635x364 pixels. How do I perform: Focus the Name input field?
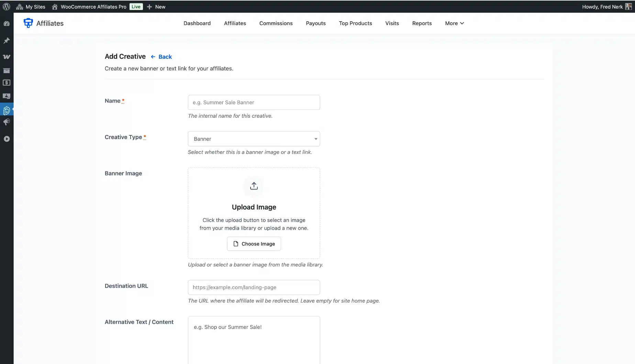(254, 103)
